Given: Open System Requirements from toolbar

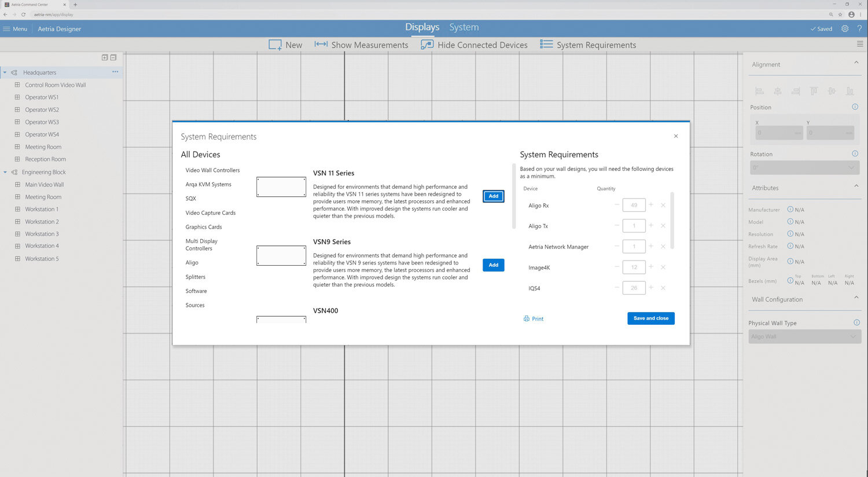Looking at the screenshot, I should [588, 45].
